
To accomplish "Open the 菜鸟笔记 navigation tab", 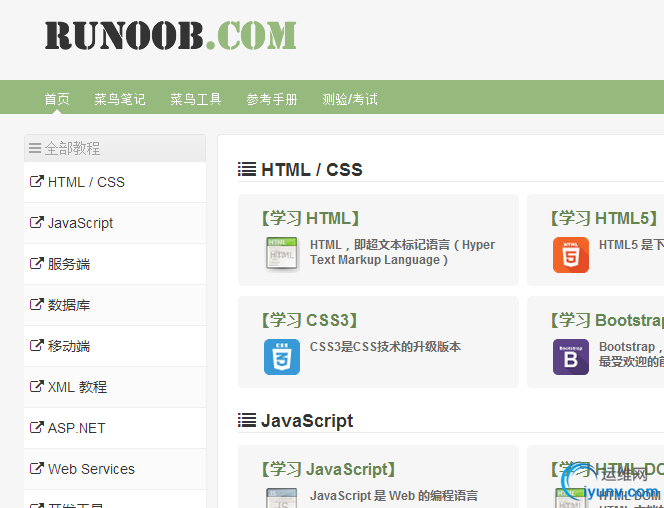I will pyautogui.click(x=119, y=99).
